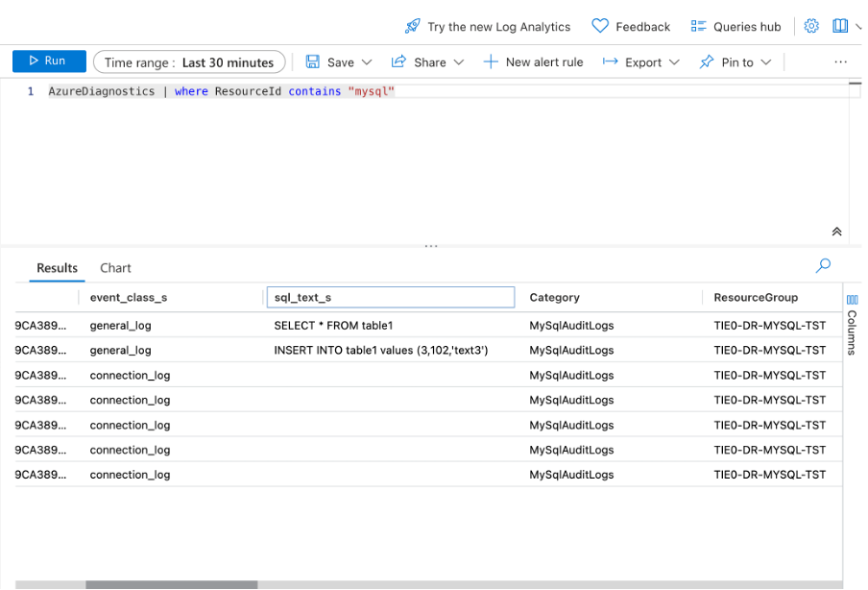Click the Feedback heart icon

[x=600, y=26]
